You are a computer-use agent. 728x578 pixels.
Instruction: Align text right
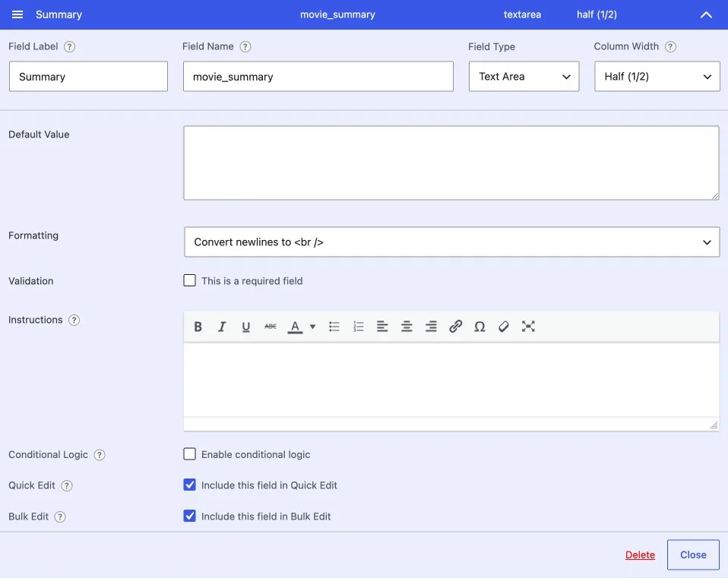tap(431, 327)
